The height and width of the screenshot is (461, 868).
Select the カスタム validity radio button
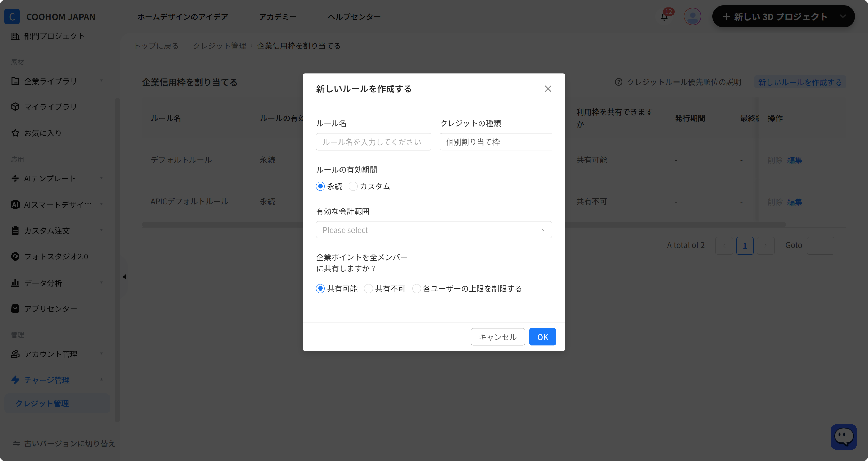tap(353, 187)
